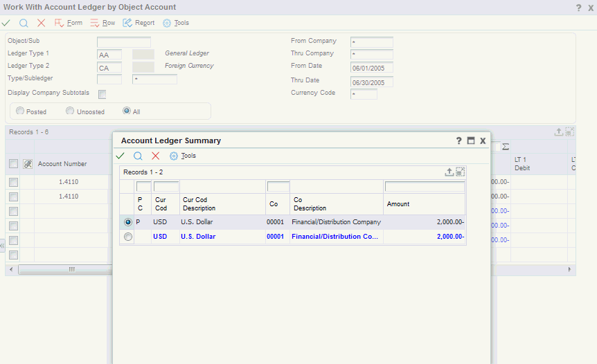This screenshot has width=597, height=364.
Task: Click the red X Close icon in dialog
Action: click(x=155, y=156)
